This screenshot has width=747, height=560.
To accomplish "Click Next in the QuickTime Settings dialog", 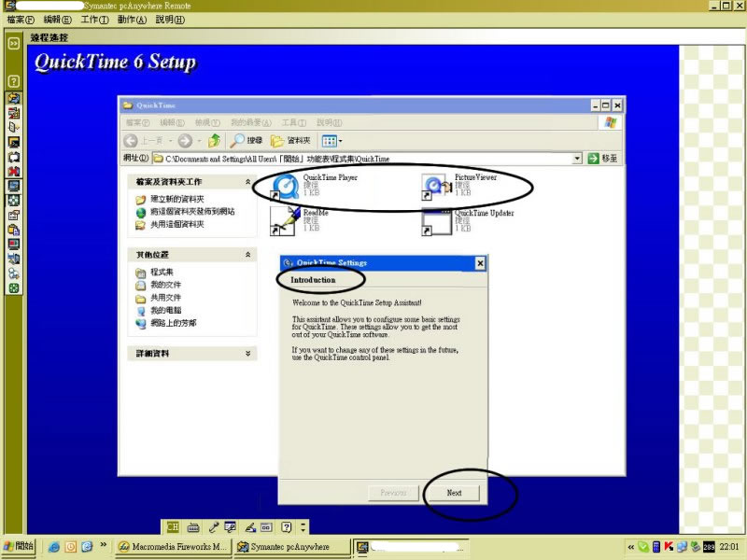I will point(454,493).
